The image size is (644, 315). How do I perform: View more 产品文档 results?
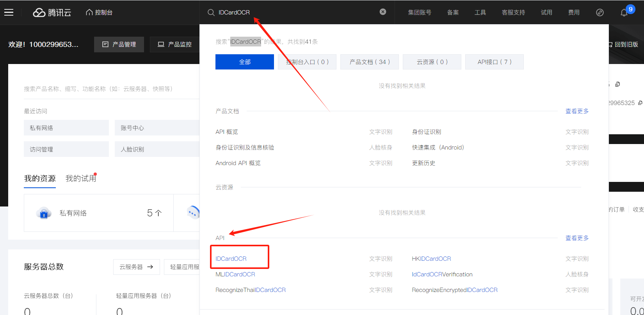click(x=577, y=111)
